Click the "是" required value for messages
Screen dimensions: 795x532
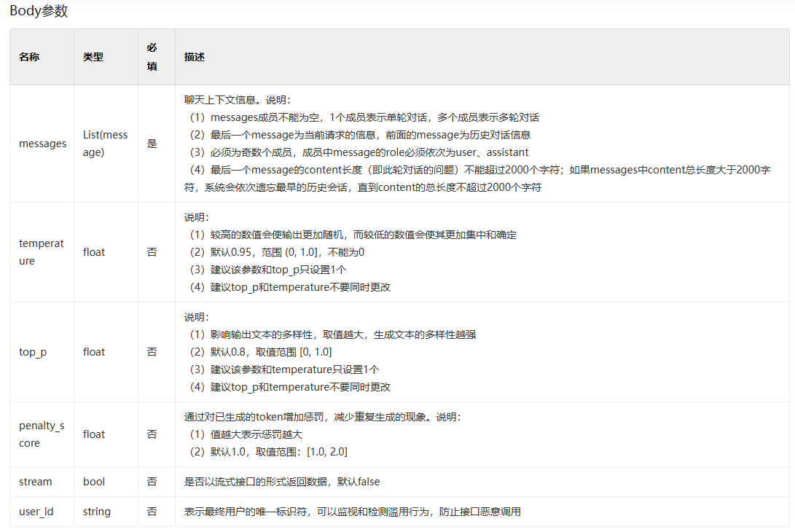coord(152,144)
